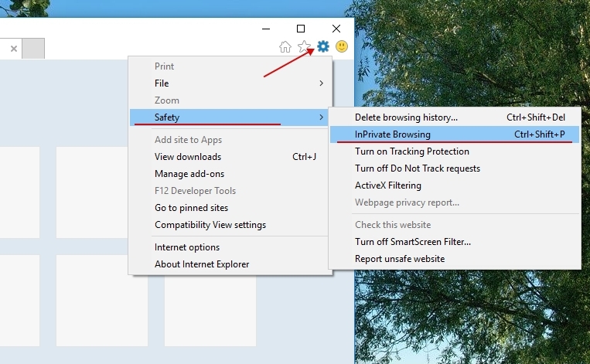Turn off Do Not Track requests
The image size is (590, 364).
(x=455, y=168)
